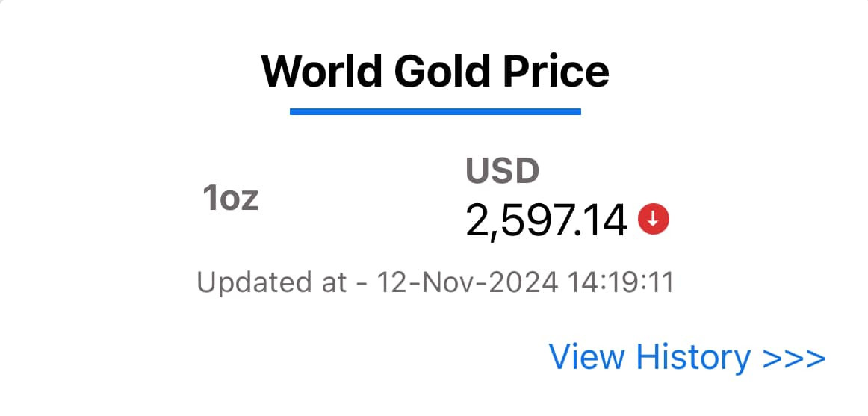Open the View History link

[x=687, y=357]
